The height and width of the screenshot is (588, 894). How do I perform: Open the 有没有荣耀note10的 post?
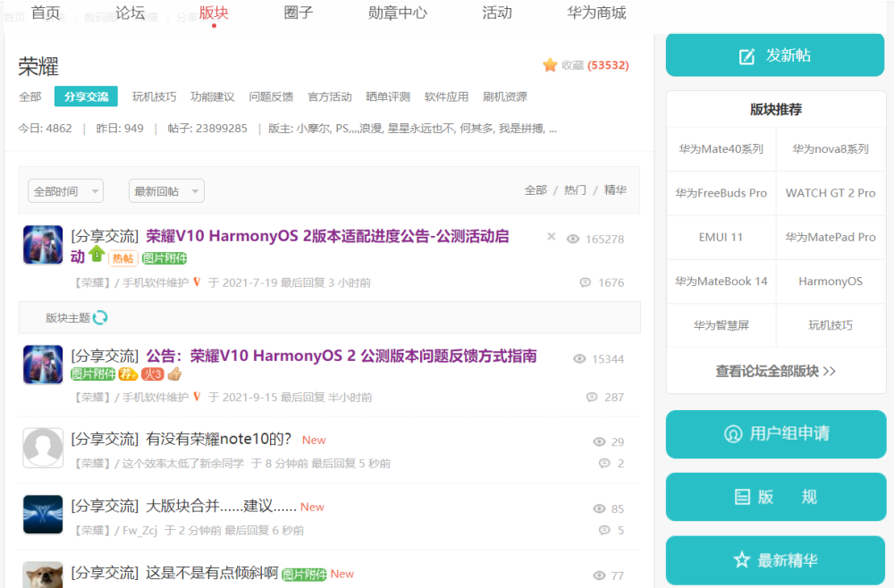click(218, 439)
